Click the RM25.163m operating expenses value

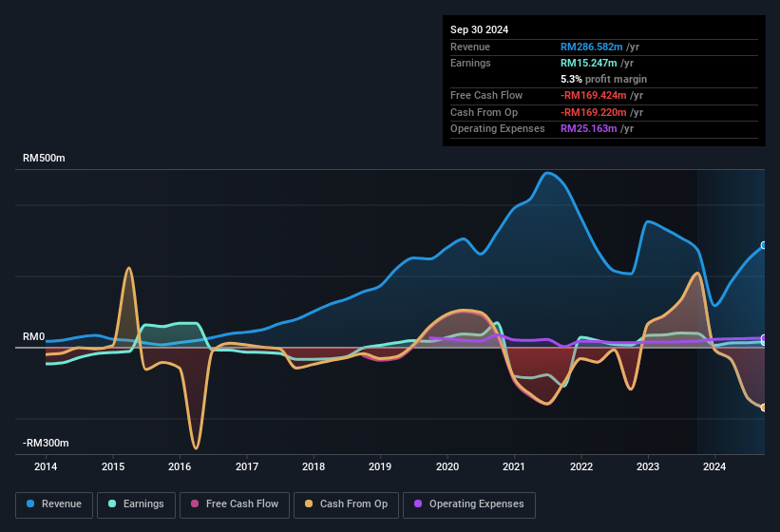[x=588, y=129]
